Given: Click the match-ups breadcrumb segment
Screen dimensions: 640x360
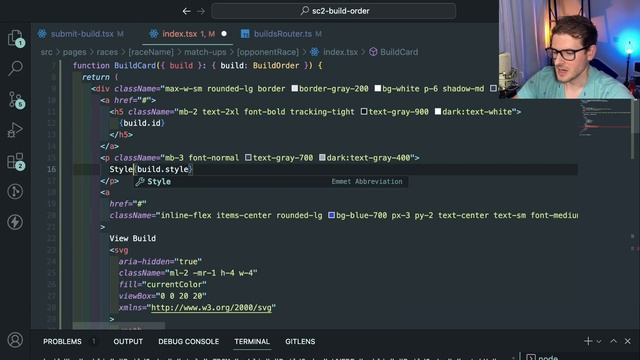Looking at the screenshot, I should click(x=205, y=52).
